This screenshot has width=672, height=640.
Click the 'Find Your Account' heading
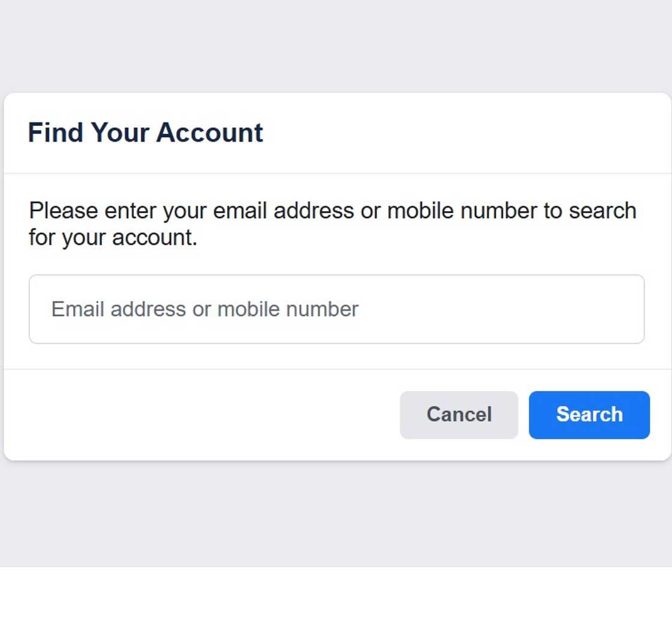tap(146, 133)
